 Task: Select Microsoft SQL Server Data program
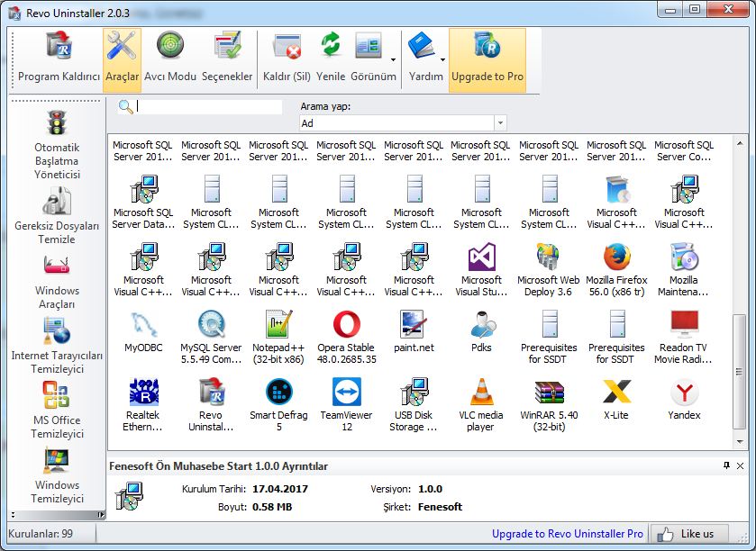pos(143,202)
